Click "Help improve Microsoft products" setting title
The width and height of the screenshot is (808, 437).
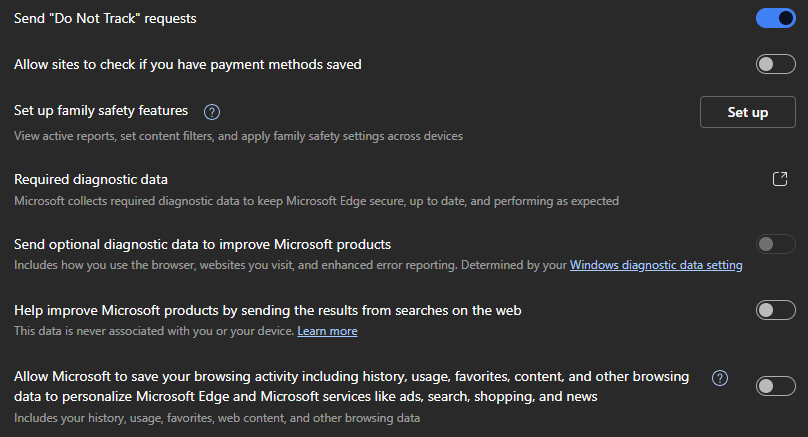tap(267, 310)
